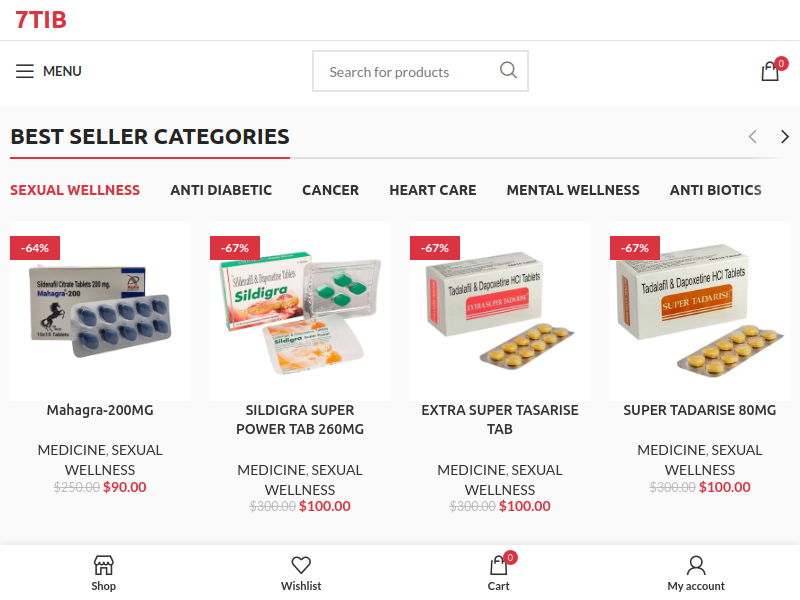The width and height of the screenshot is (800, 600).
Task: Show next categories with right arrow
Action: click(x=785, y=137)
